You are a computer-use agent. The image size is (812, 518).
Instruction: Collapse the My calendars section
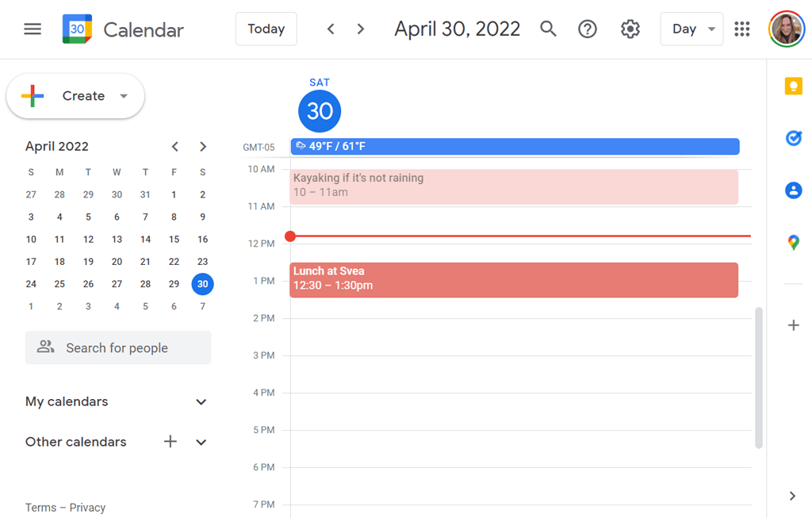tap(201, 402)
